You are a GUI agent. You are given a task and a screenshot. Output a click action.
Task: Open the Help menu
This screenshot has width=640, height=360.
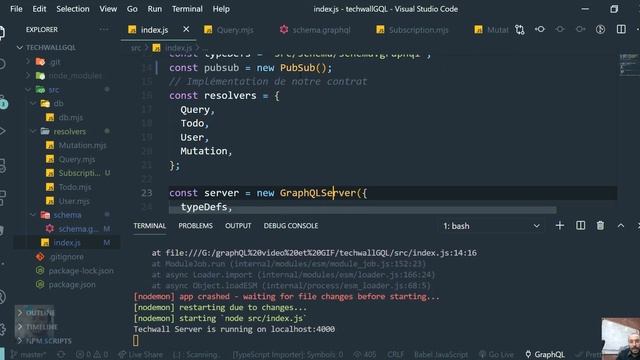pyautogui.click(x=221, y=9)
